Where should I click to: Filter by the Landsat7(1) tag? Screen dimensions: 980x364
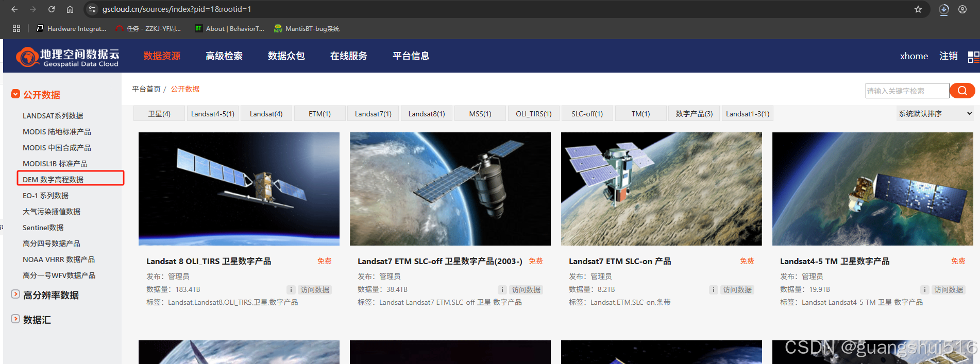pos(374,114)
